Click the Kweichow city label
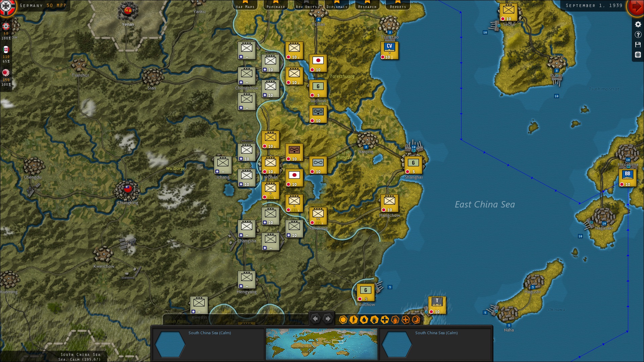This screenshot has width=644, height=362. (104, 266)
